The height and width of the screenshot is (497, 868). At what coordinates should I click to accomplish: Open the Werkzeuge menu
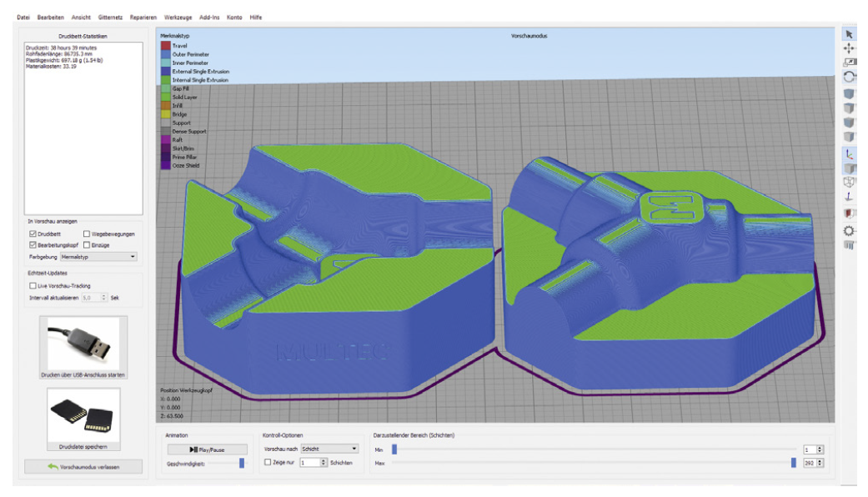[178, 17]
